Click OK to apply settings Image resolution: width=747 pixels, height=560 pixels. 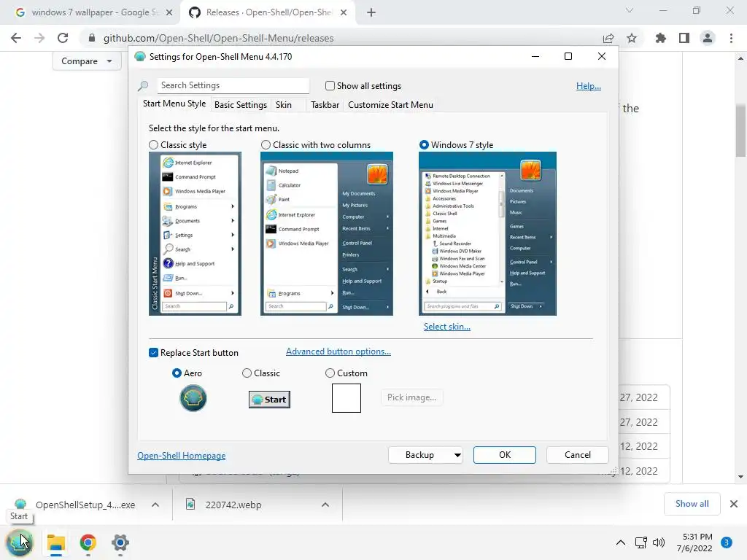[x=505, y=455]
